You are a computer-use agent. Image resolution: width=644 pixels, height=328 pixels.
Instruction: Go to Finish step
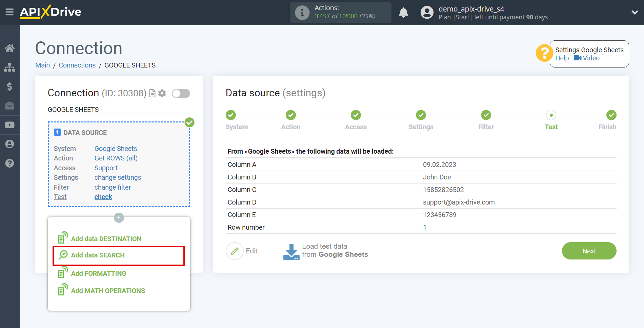[611, 115]
